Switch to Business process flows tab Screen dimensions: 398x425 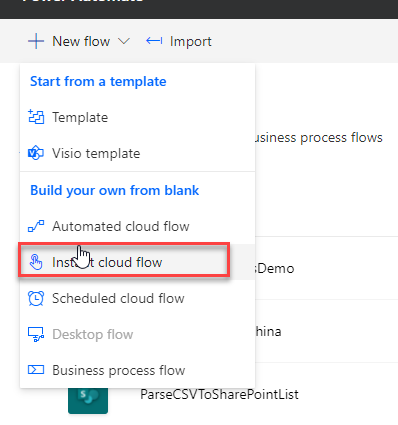click(319, 137)
